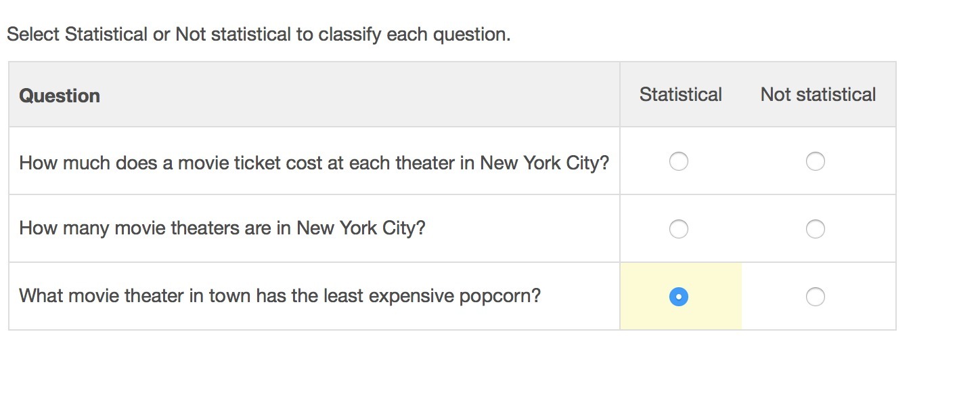Click the 'Question' column header
The width and height of the screenshot is (980, 397).
(x=60, y=96)
